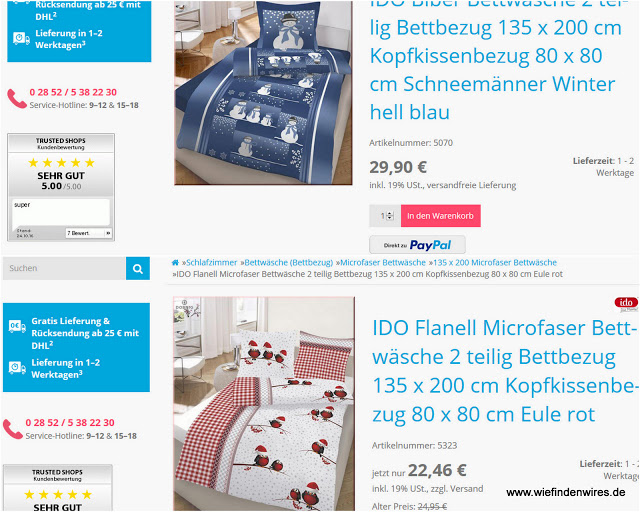Add the snowman bedding to Warenkorb

coord(440,216)
